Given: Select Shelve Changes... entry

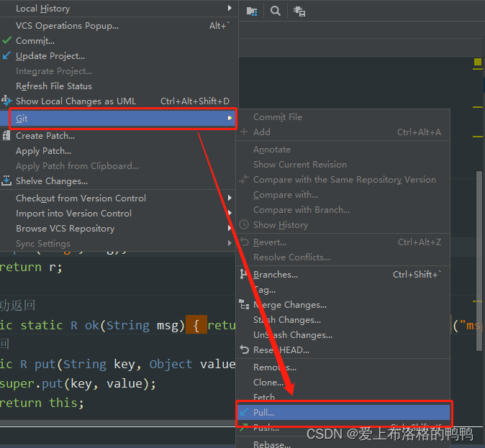Looking at the screenshot, I should 119,181.
